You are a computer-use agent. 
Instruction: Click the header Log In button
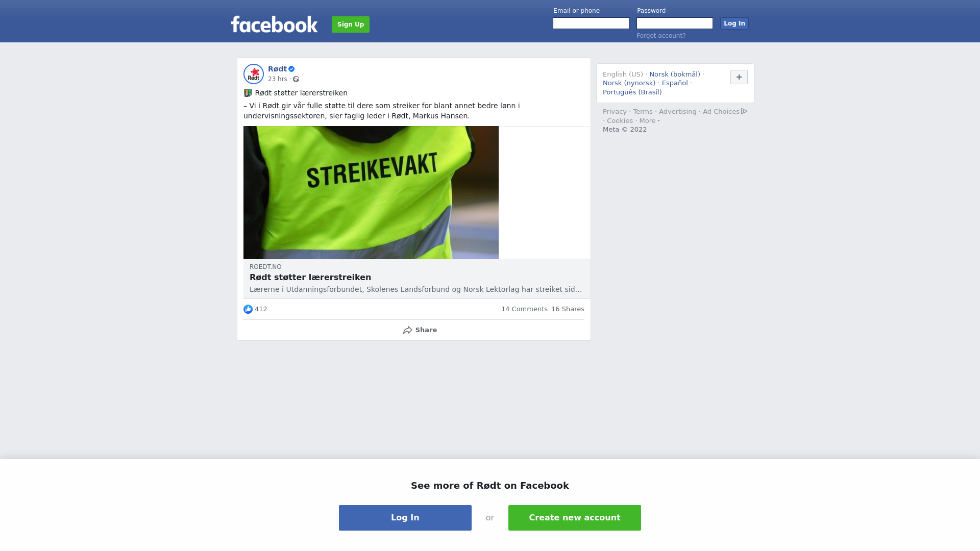point(734,23)
